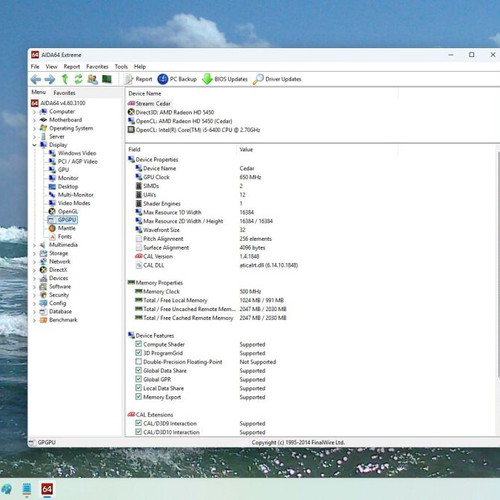Switch to the Favorites panel tab
500x500 pixels.
pos(64,93)
